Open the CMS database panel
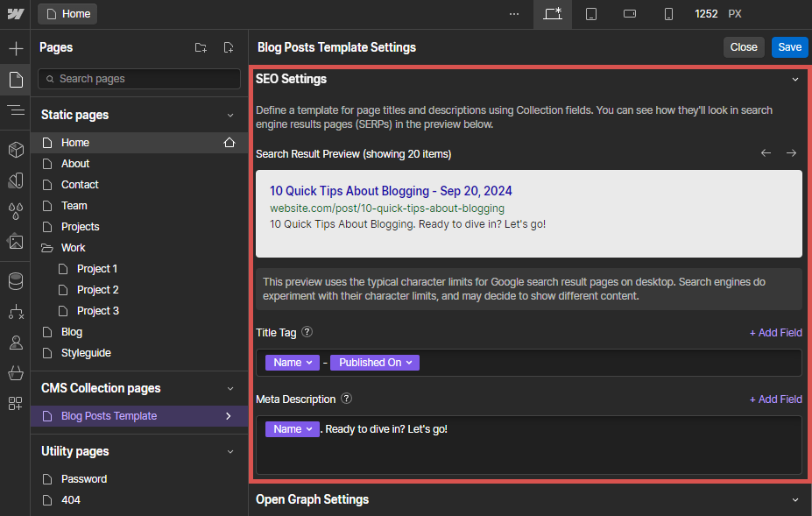812x516 pixels. [x=16, y=281]
